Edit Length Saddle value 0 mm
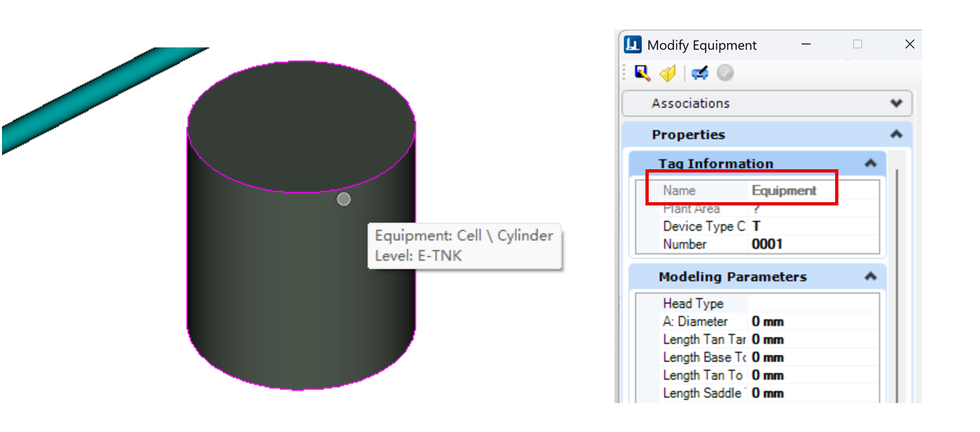The image size is (980, 432). click(814, 393)
